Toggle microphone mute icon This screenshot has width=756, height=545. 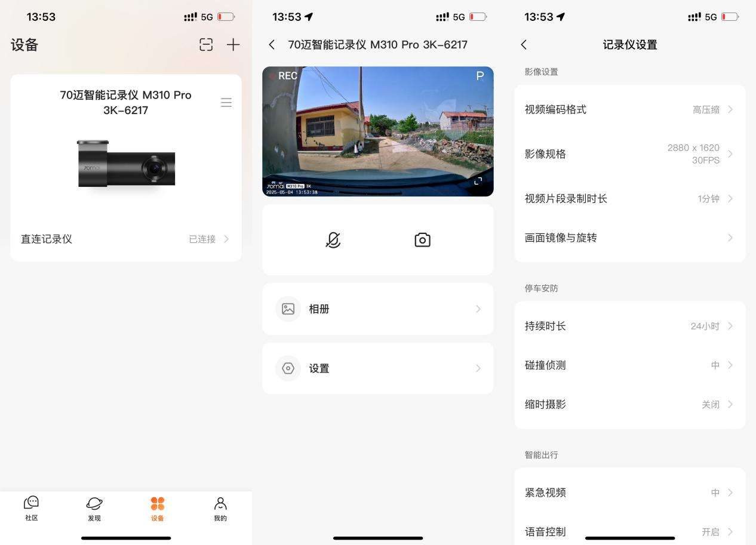(333, 240)
